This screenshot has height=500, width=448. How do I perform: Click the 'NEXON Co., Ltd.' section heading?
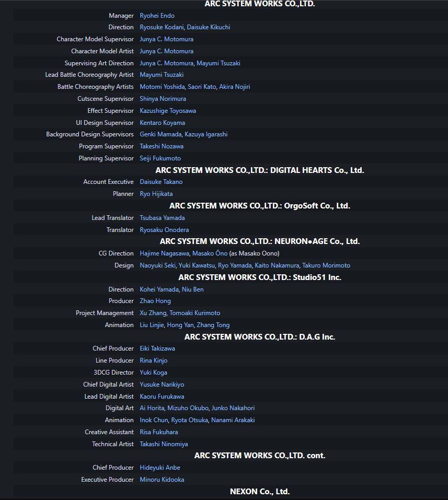click(x=260, y=492)
